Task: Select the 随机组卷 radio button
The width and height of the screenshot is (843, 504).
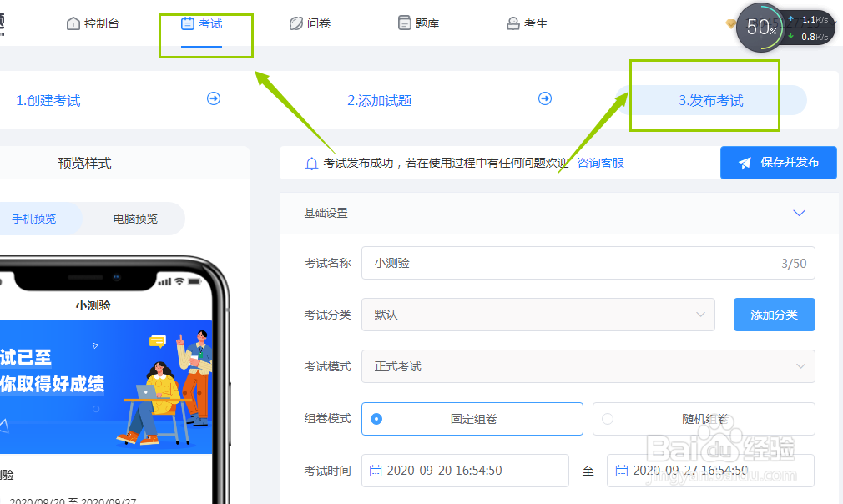Action: 609,419
